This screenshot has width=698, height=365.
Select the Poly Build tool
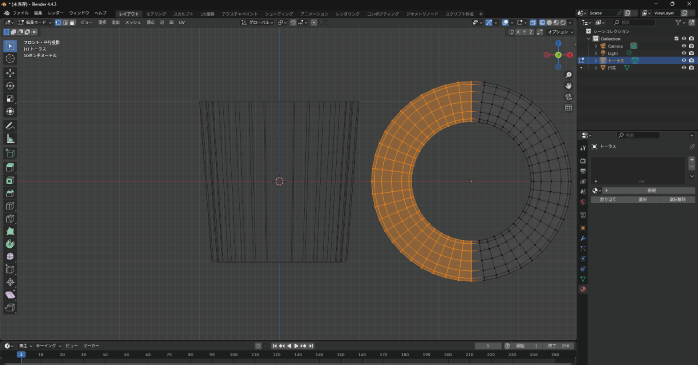pyautogui.click(x=10, y=231)
